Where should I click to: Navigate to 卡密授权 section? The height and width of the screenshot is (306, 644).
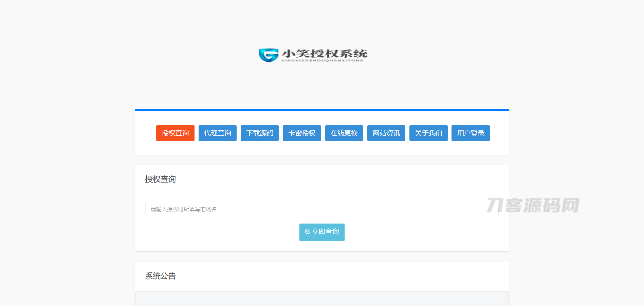302,133
